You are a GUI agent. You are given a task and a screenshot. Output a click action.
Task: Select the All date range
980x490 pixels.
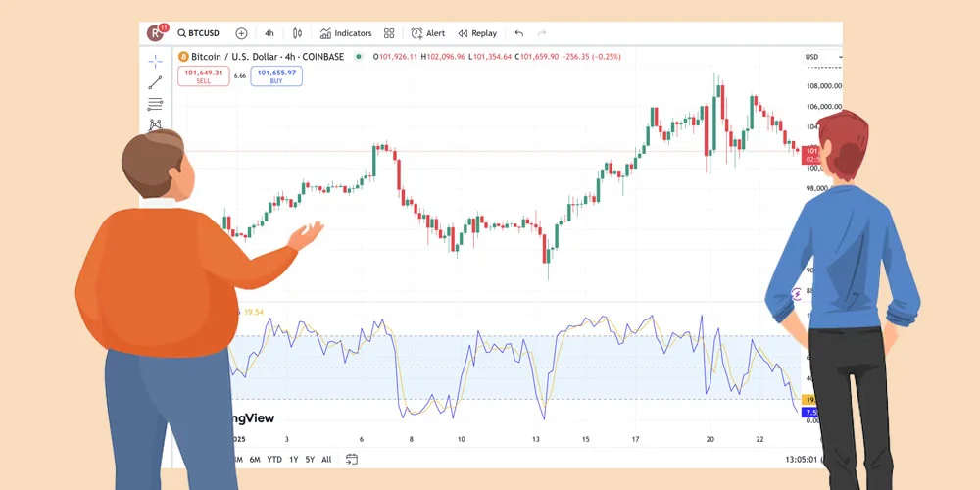(x=326, y=460)
